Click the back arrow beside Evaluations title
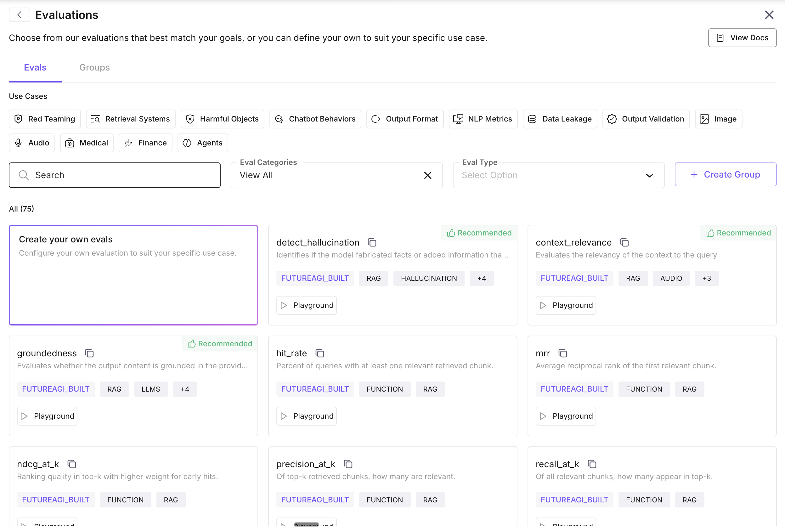Screen dimensions: 785x532 pyautogui.click(x=19, y=14)
